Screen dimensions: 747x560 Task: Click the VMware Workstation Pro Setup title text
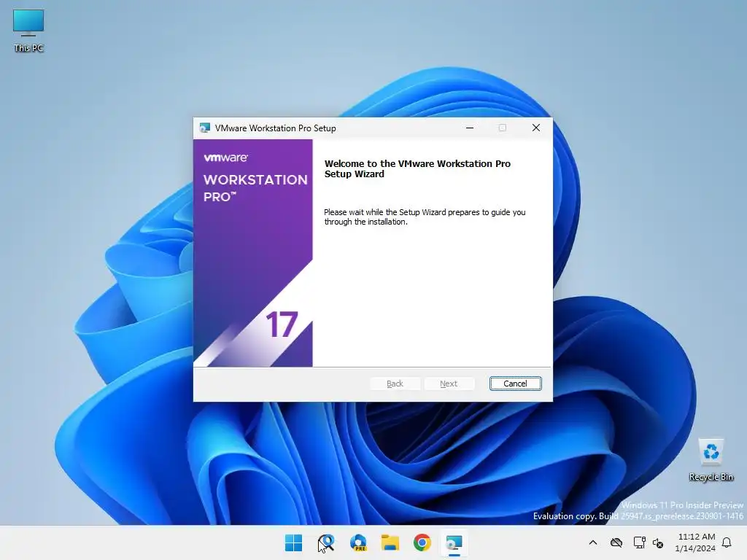click(x=275, y=128)
